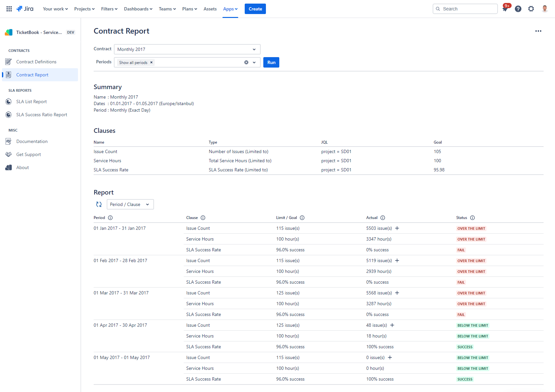Image resolution: width=555 pixels, height=392 pixels.
Task: Click the Help question mark icon
Action: (x=518, y=9)
